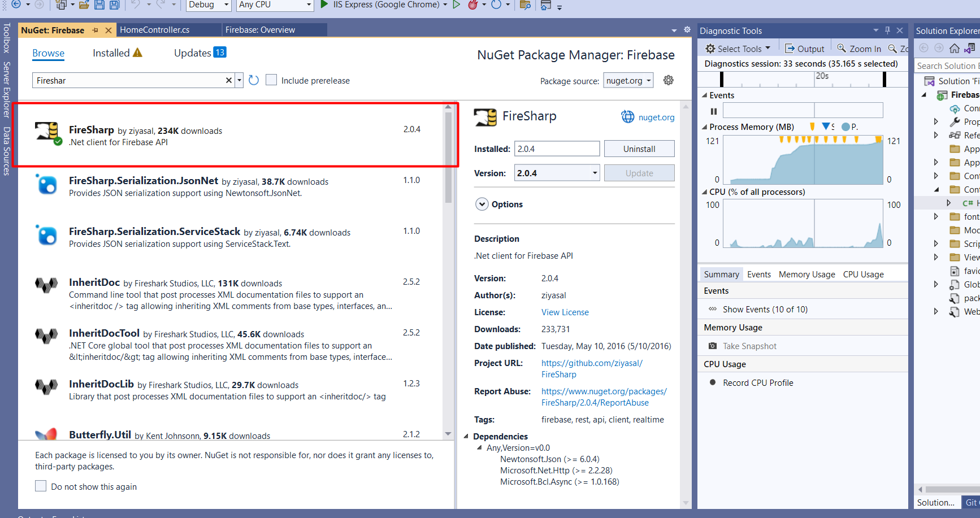Click Solution Explorer switch views icon
Screen dimensions: 980x518
click(x=970, y=48)
